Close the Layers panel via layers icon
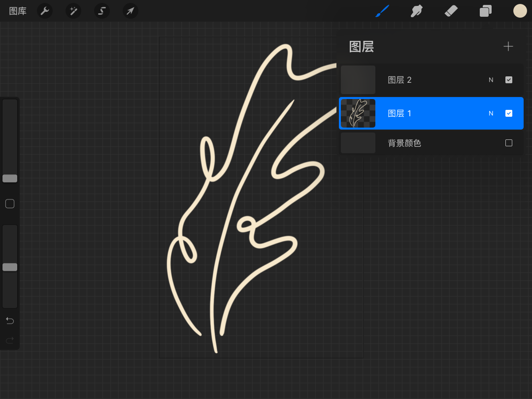 pos(486,11)
